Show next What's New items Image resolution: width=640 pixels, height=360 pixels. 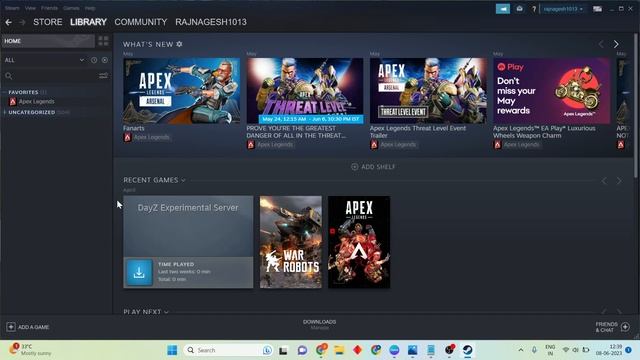(x=616, y=44)
